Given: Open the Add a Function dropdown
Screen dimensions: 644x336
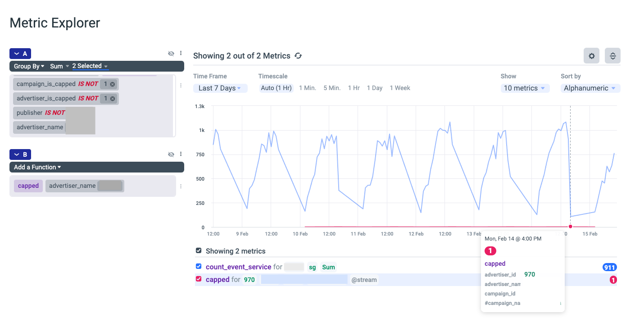Looking at the screenshot, I should (37, 167).
